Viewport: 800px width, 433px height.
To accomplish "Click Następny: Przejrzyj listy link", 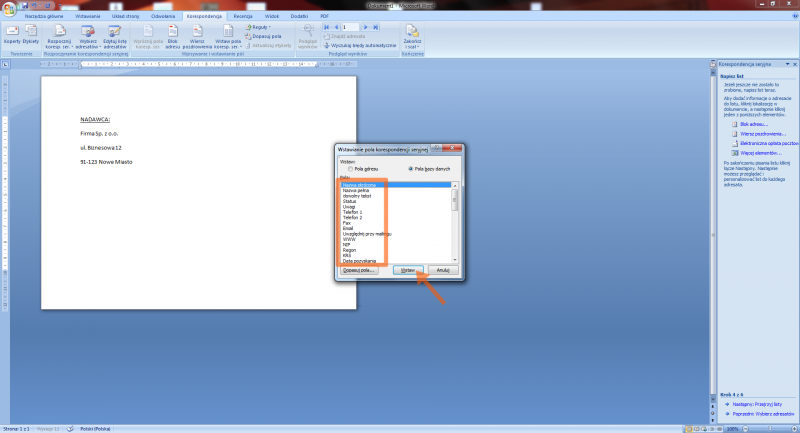I will pyautogui.click(x=755, y=402).
